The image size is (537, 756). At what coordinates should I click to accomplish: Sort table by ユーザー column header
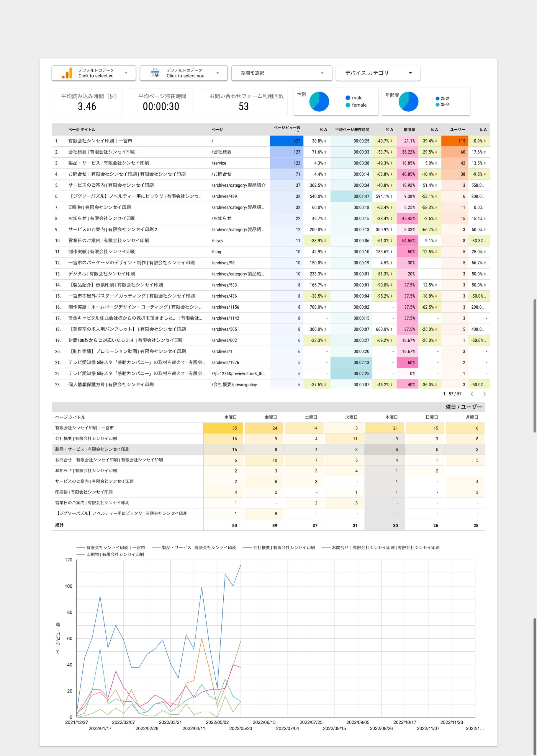coord(457,130)
